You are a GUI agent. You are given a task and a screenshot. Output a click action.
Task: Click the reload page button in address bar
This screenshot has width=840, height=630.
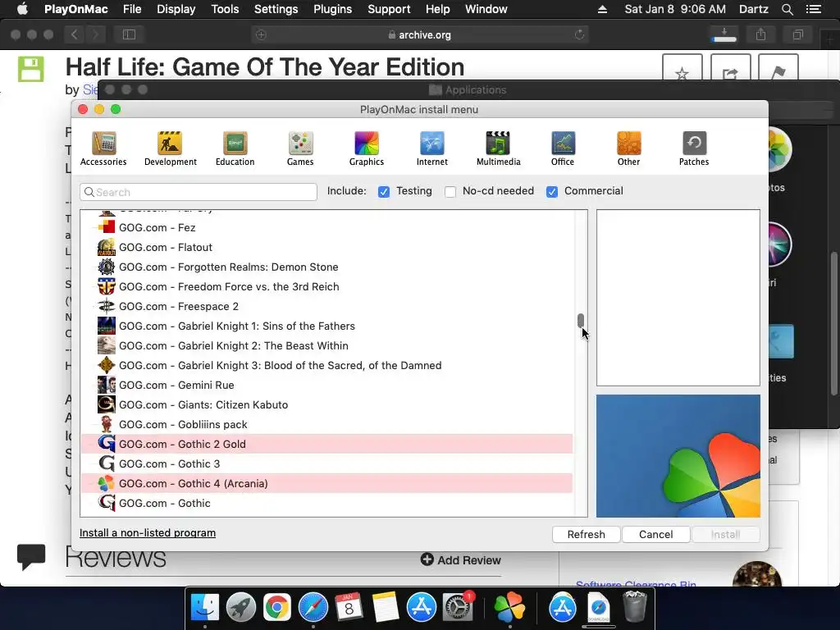click(579, 34)
